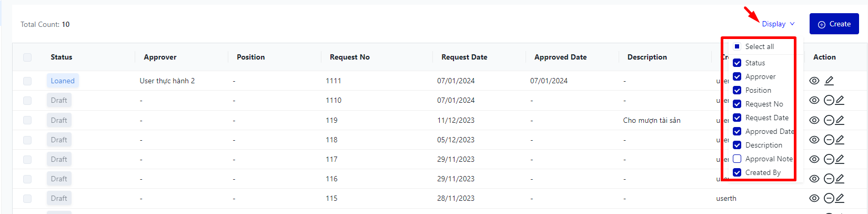View request 118 with the eye icon
Image resolution: width=868 pixels, height=214 pixels.
[814, 140]
